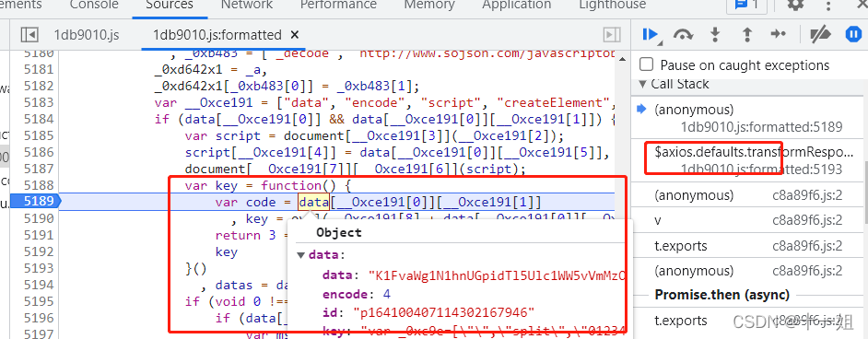Viewport: 868px width, 339px height.
Task: Step into next function call
Action: pyautogui.click(x=715, y=34)
